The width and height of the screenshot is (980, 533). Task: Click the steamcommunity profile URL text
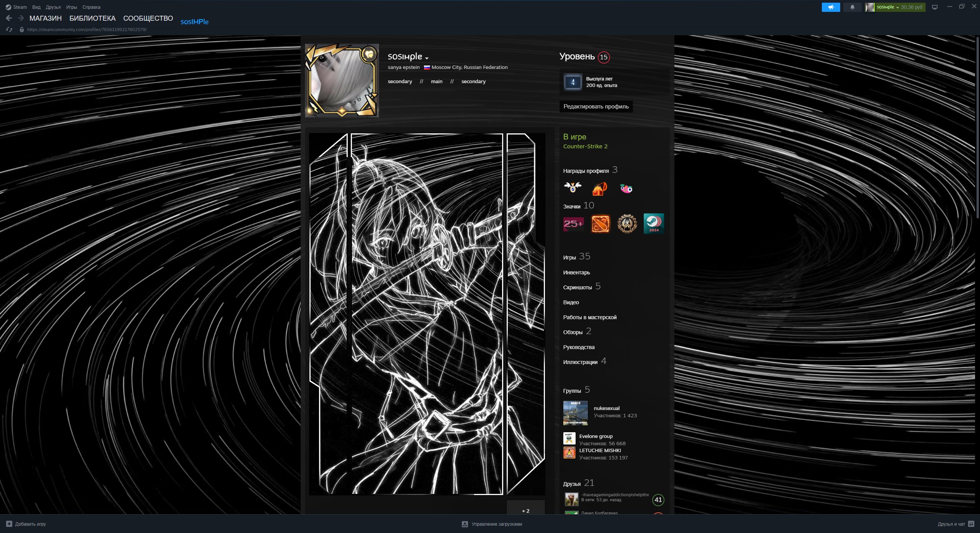[87, 30]
